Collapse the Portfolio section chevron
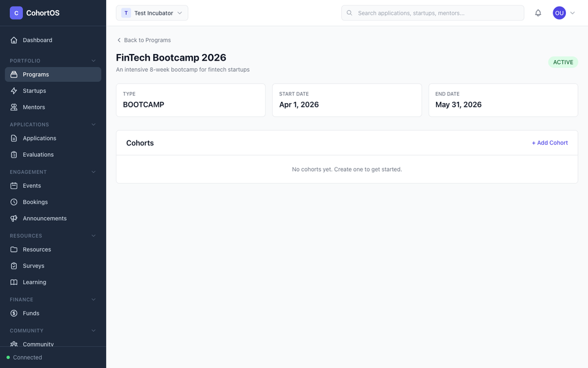 pos(93,60)
